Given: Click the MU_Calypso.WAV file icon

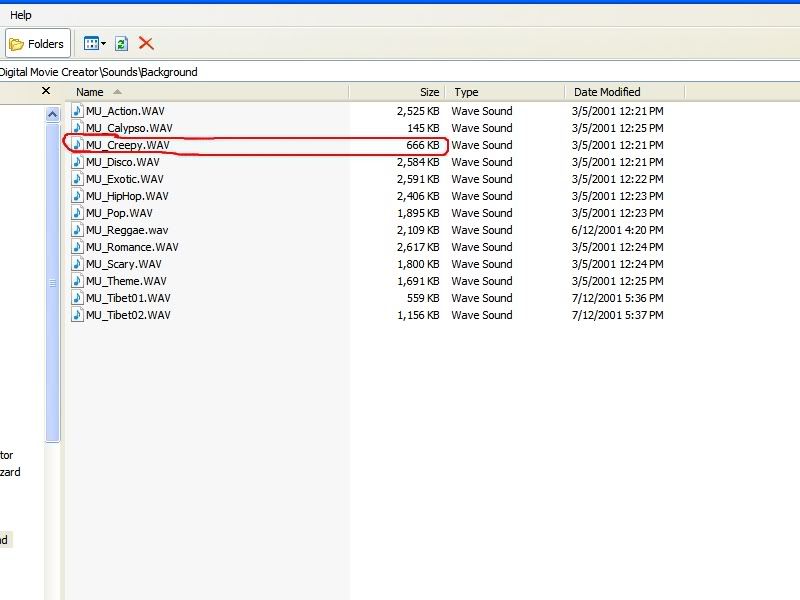Looking at the screenshot, I should pos(77,128).
